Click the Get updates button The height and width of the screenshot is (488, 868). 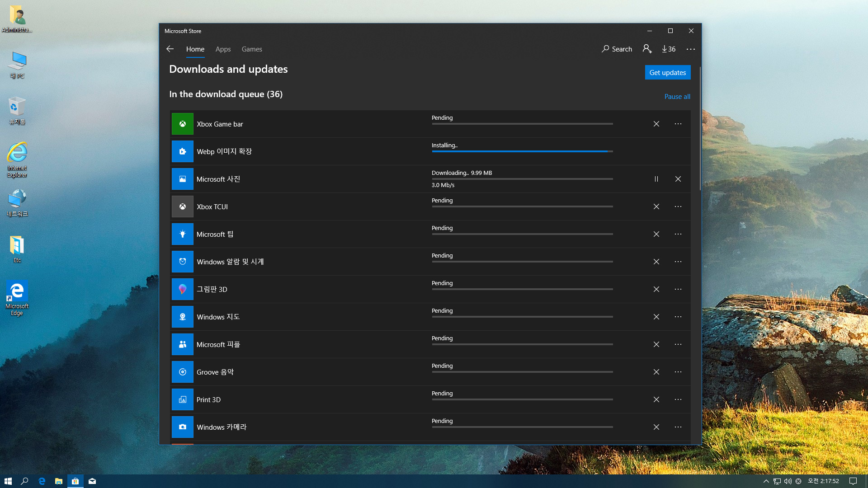tap(668, 72)
